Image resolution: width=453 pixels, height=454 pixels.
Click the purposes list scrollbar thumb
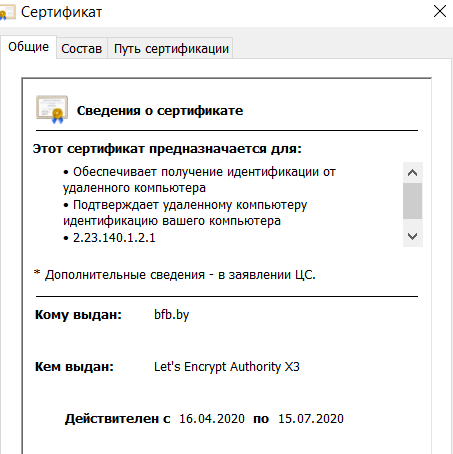click(x=412, y=201)
